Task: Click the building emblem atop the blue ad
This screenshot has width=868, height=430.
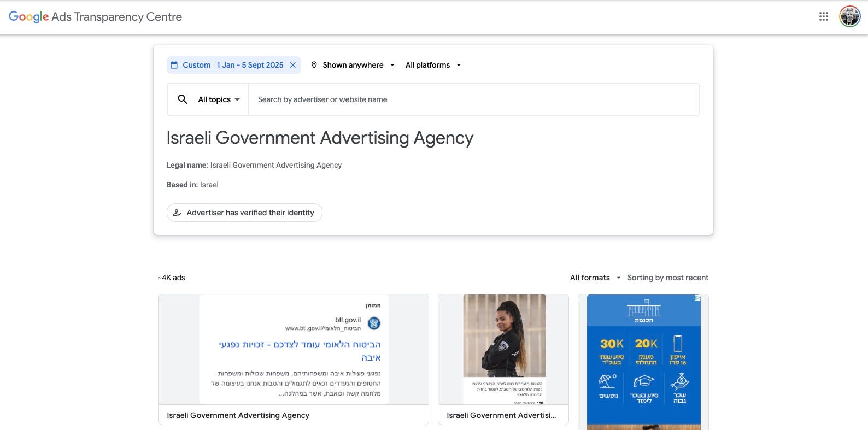Action: point(644,308)
